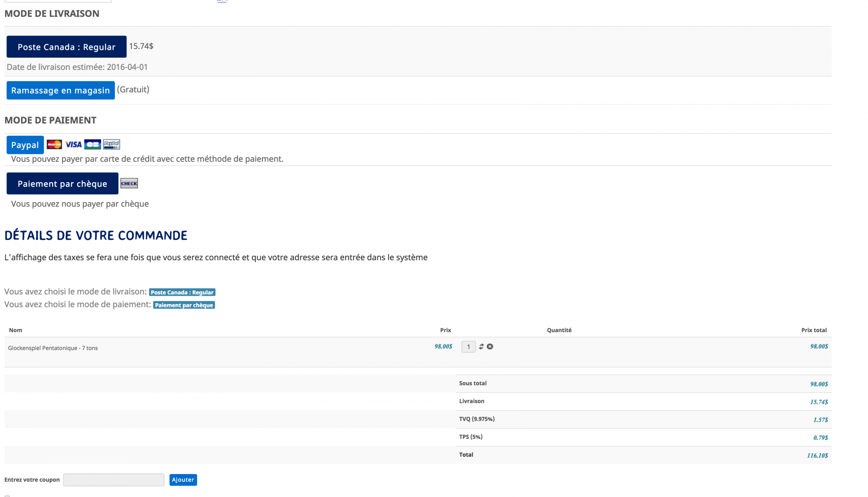Click Poste Canada : Regular selected badge
868x497 pixels.
click(182, 292)
